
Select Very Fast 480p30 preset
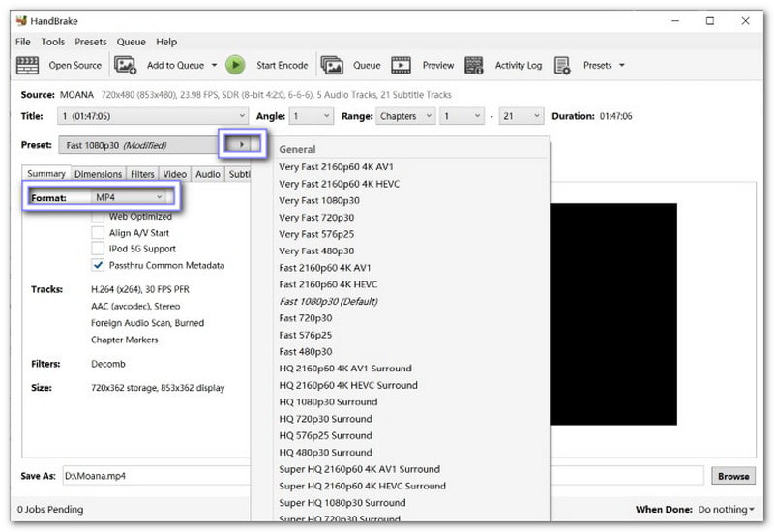[316, 251]
